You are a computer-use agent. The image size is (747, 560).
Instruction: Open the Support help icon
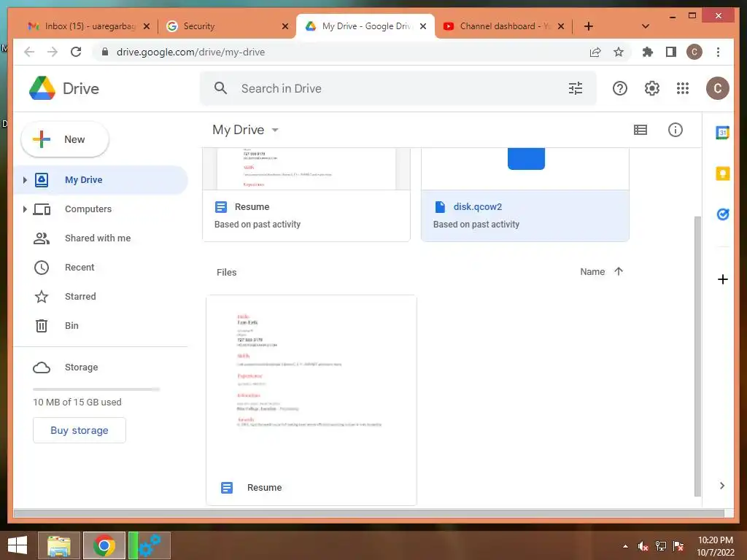[x=620, y=88]
